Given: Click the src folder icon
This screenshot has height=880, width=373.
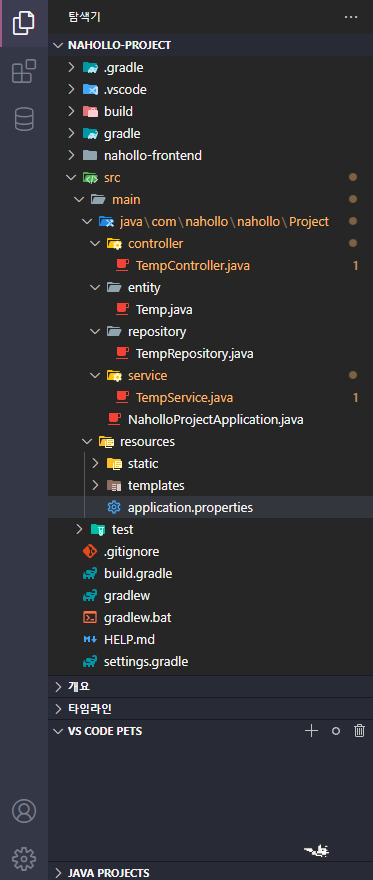Looking at the screenshot, I should (90, 177).
